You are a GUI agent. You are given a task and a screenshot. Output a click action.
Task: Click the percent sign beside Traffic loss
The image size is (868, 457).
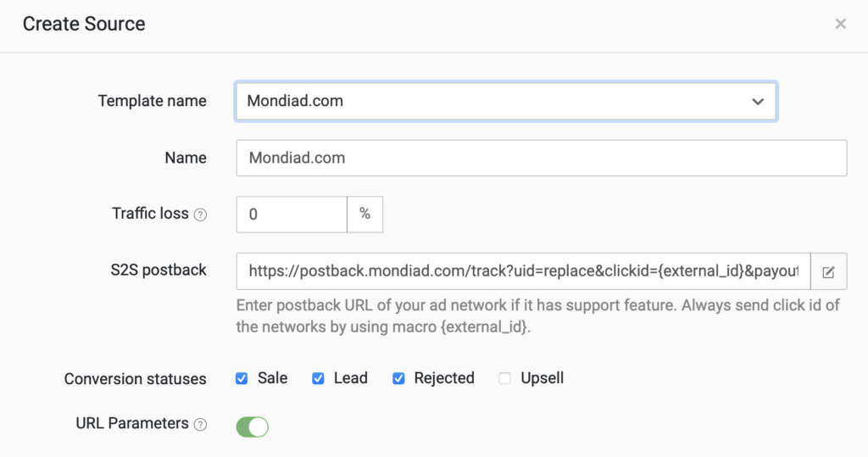pos(364,215)
